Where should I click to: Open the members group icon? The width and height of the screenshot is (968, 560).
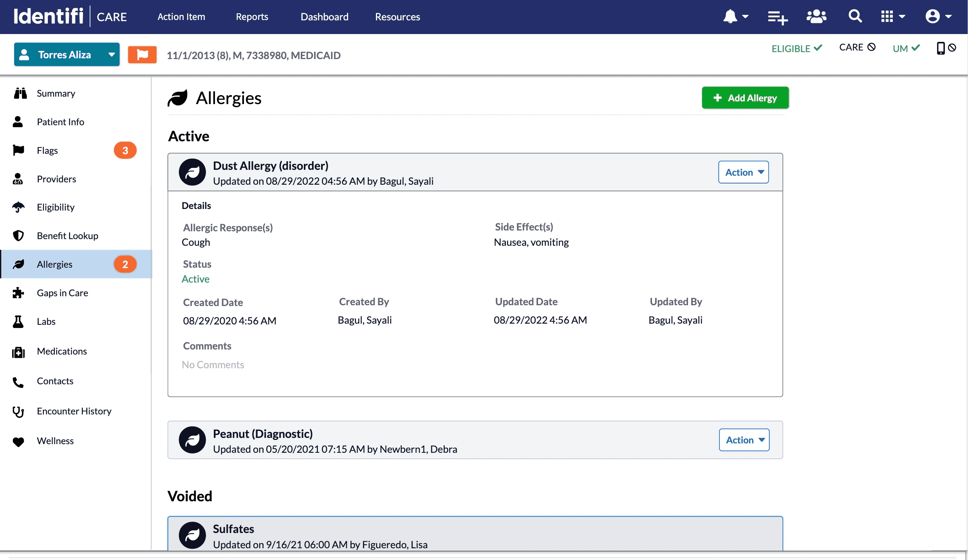(816, 17)
